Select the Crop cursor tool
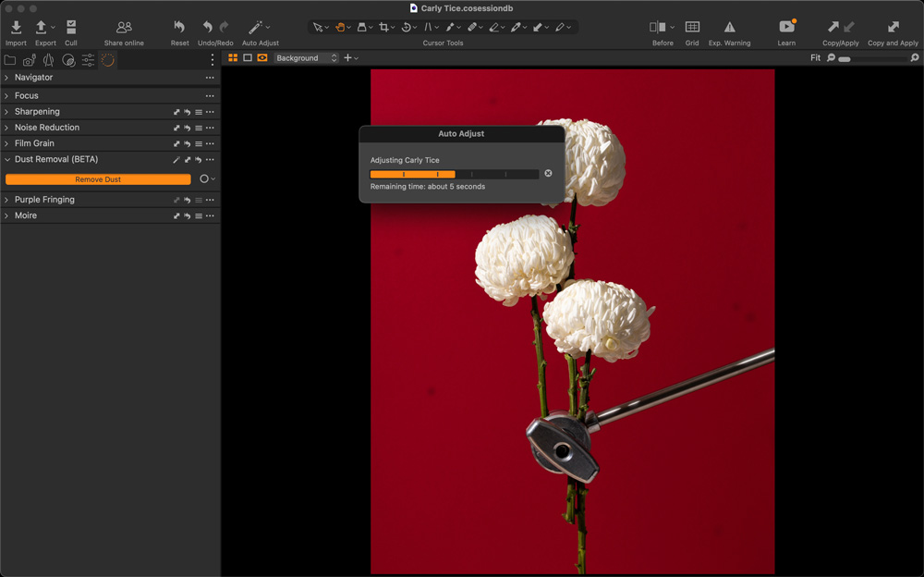The width and height of the screenshot is (924, 577). coord(384,28)
